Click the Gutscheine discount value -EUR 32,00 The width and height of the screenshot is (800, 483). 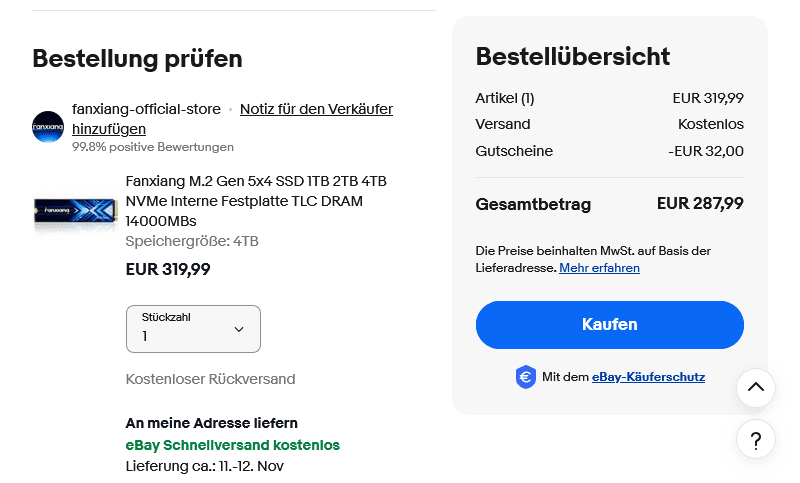coord(706,151)
